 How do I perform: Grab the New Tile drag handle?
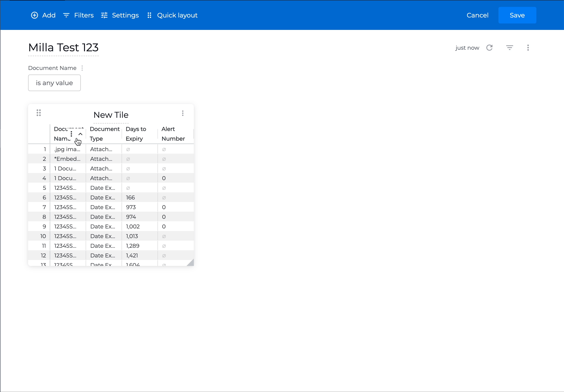pyautogui.click(x=39, y=113)
